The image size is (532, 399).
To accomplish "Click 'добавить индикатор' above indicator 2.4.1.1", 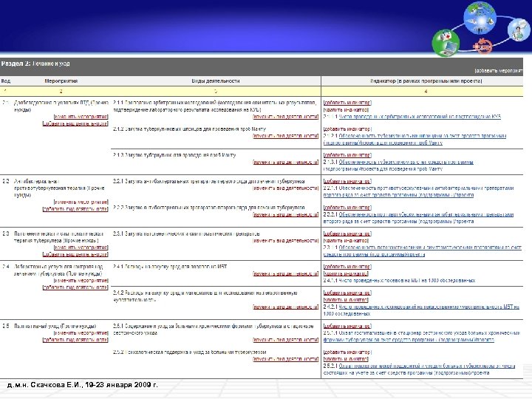I will (347, 267).
